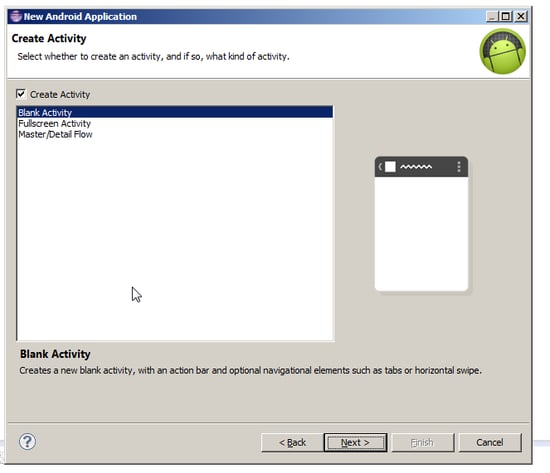Uncheck the Create Activity checkbox
Screen dimensions: 550x473
tap(21, 94)
